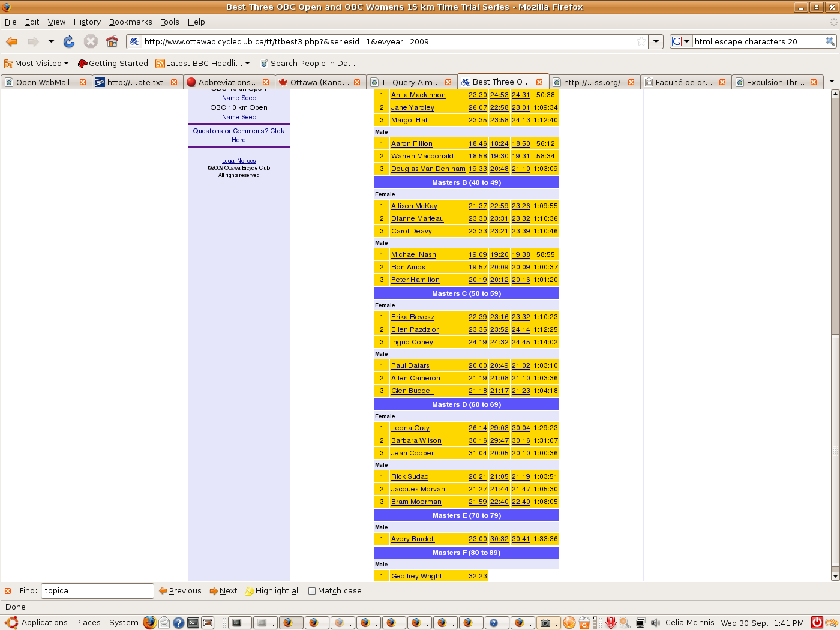
Task: Click the search magnifier icon in search box
Action: point(830,41)
